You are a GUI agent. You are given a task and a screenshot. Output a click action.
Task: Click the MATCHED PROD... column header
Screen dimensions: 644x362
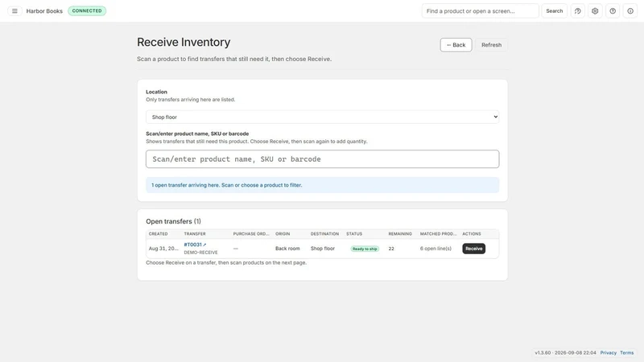[x=438, y=233]
